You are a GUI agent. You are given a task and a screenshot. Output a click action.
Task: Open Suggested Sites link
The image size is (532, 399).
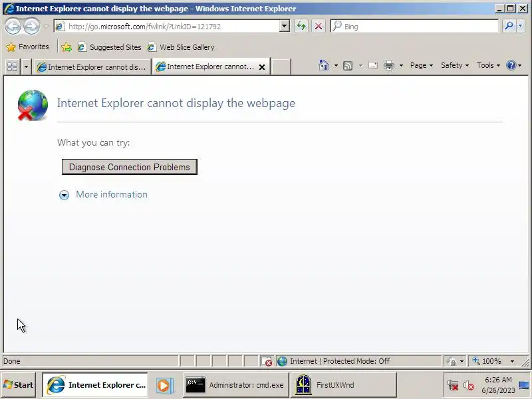109,47
